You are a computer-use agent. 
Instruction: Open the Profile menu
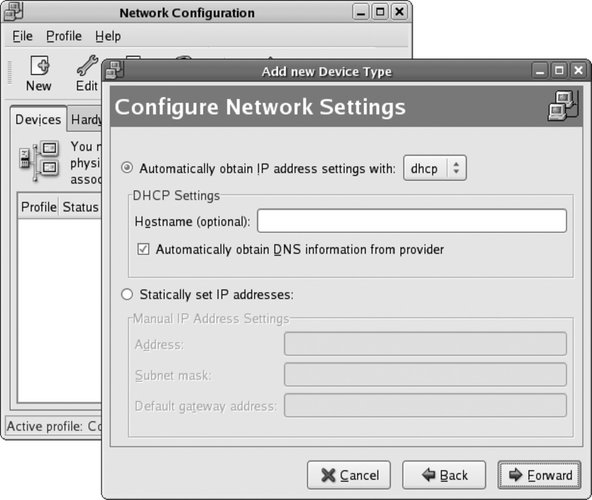click(64, 36)
